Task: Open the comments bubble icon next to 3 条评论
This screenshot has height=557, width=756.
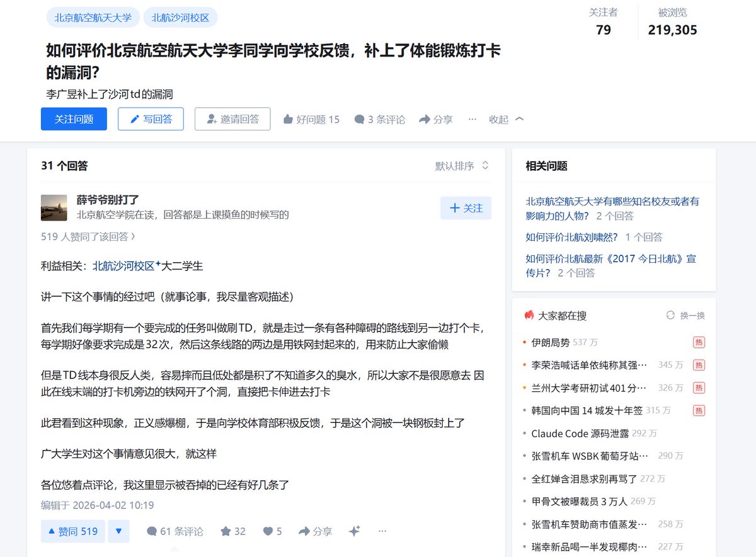Action: coord(360,119)
